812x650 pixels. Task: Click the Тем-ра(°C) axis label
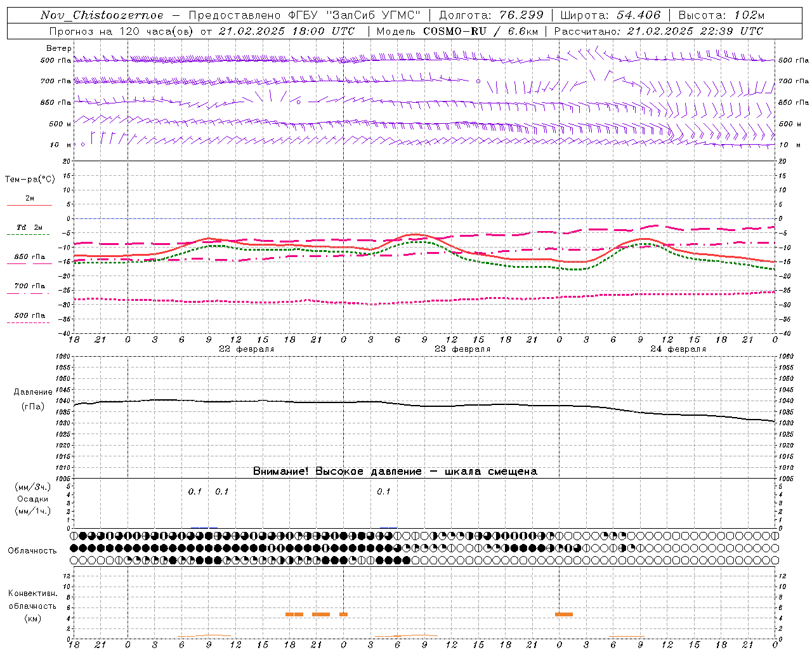pos(30,180)
